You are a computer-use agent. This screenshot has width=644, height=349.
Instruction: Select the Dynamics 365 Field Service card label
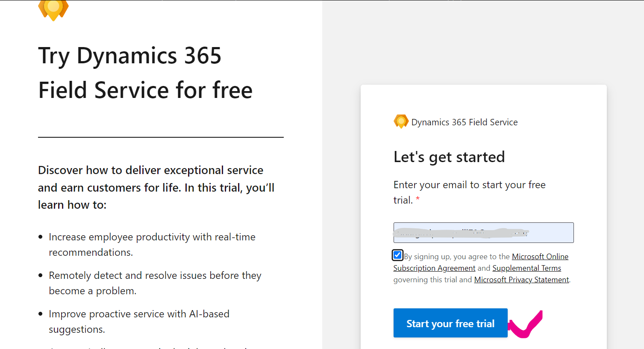pyautogui.click(x=465, y=122)
